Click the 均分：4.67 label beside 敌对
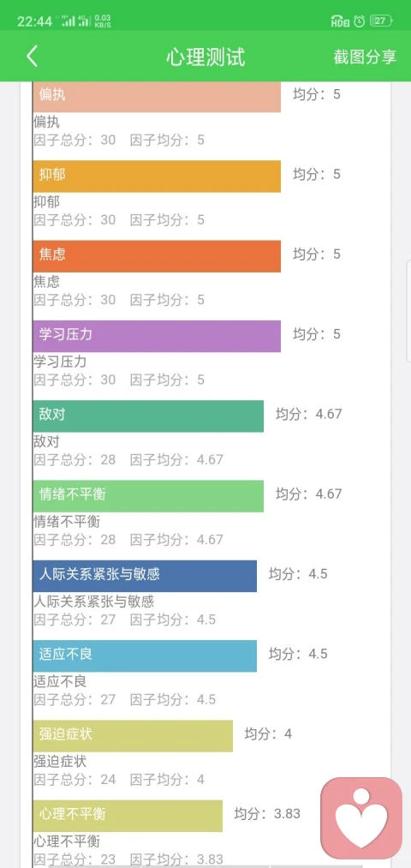The height and width of the screenshot is (868, 411). [x=308, y=414]
